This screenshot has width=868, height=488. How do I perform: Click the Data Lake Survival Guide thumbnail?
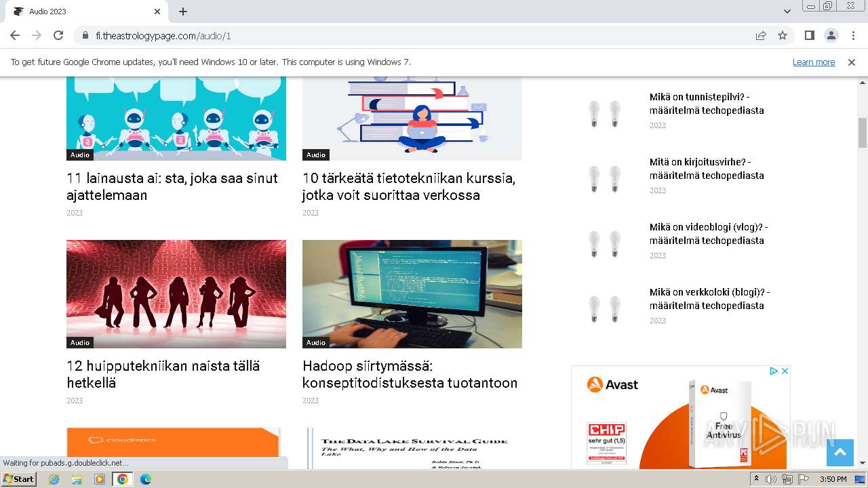[412, 448]
